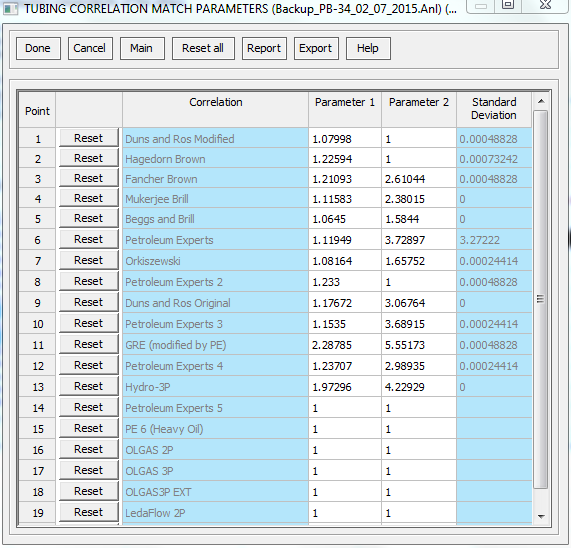Select standard deviation value 3.27222

coord(494,240)
